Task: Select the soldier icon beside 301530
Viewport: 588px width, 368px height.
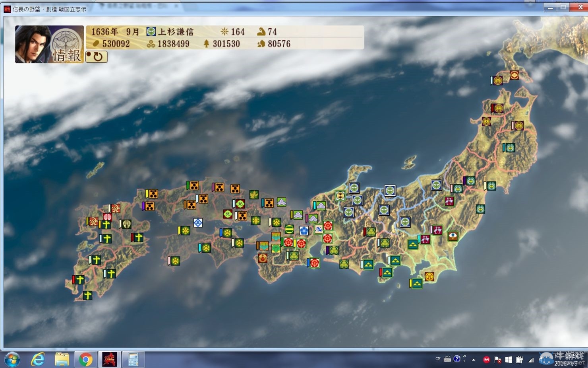Action: pyautogui.click(x=206, y=44)
